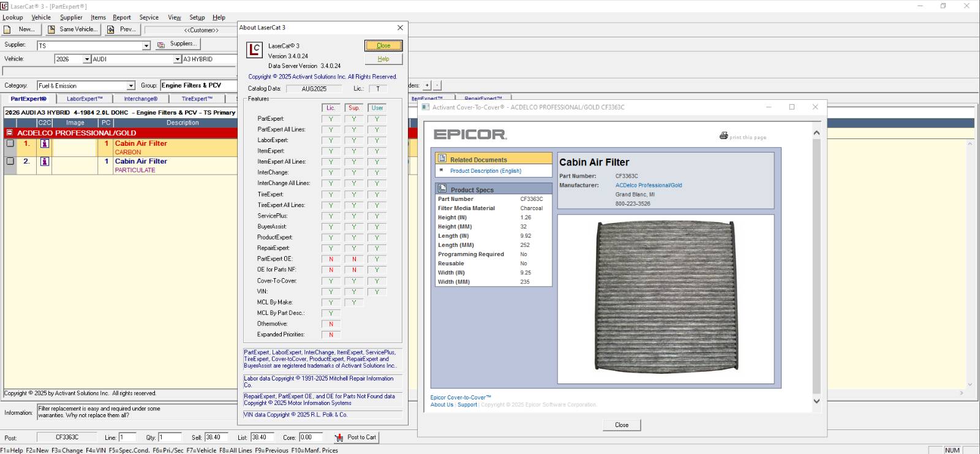Click the printer icon to print this page
The image size is (980, 454).
[x=723, y=136]
